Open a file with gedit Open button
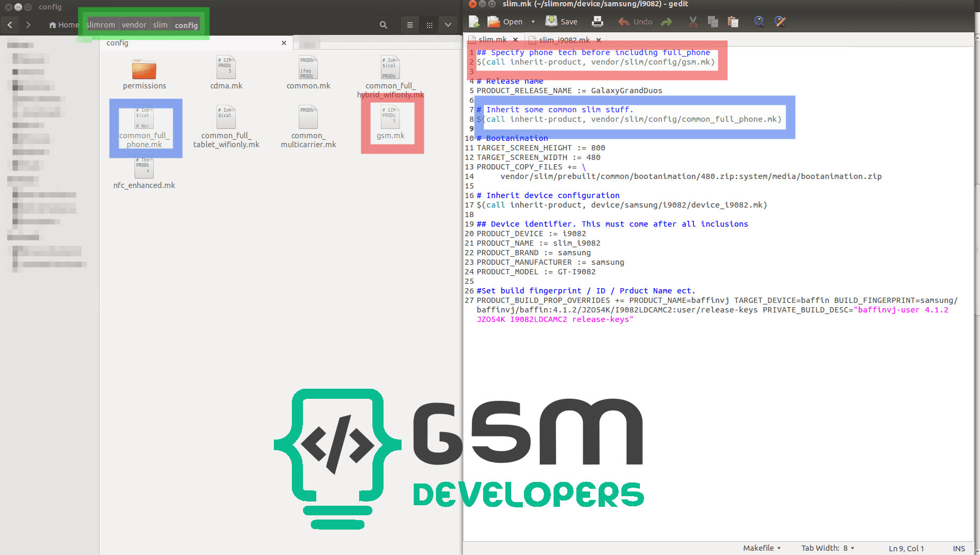This screenshot has height=555, width=980. click(x=505, y=22)
